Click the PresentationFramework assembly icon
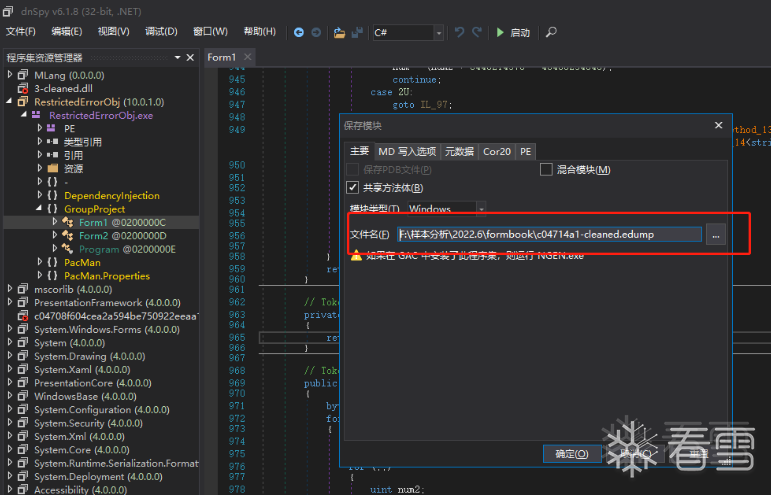 click(23, 302)
